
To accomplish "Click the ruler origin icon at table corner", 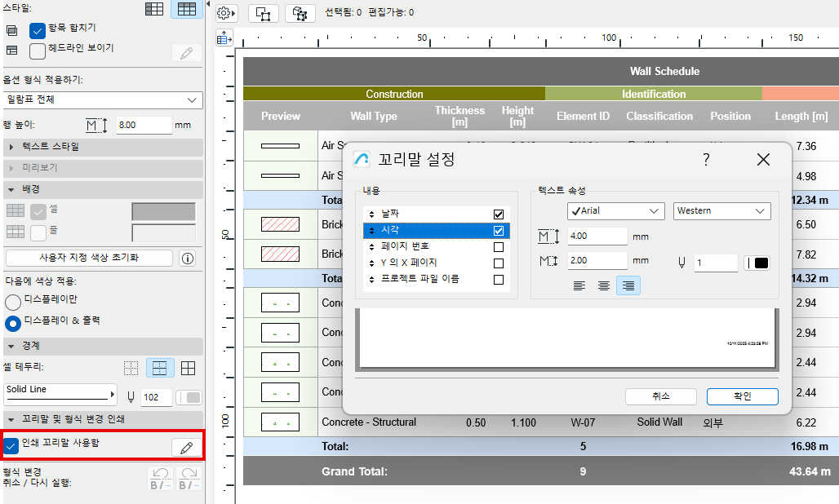I will click(x=224, y=38).
